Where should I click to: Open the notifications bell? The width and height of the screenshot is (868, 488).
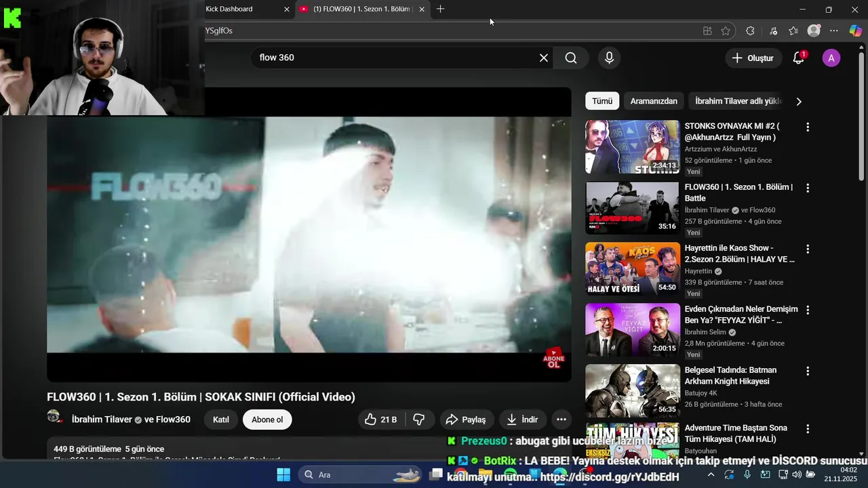pyautogui.click(x=799, y=58)
